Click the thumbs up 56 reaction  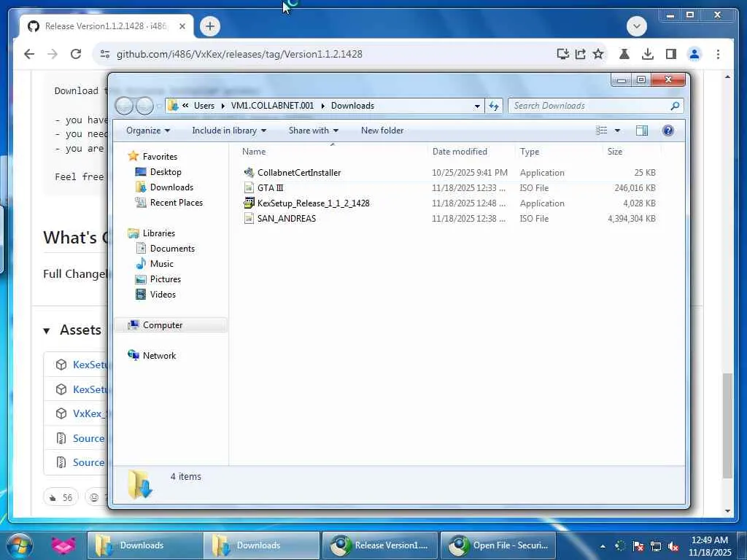61,497
